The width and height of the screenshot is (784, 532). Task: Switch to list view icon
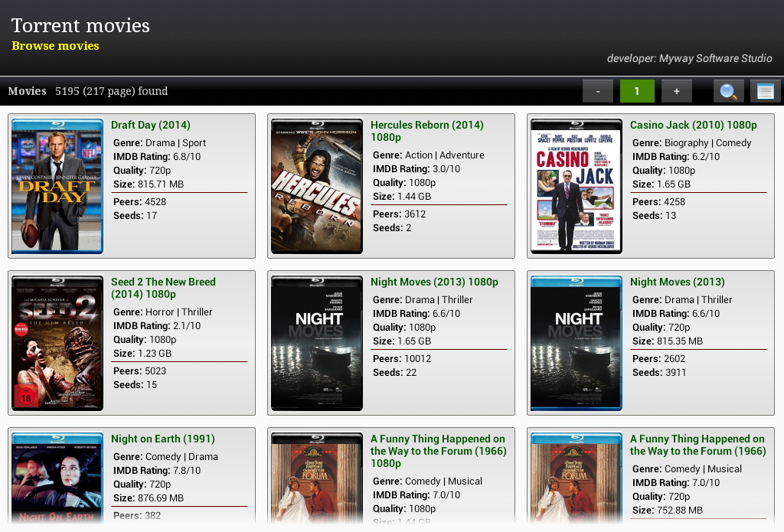coord(765,91)
